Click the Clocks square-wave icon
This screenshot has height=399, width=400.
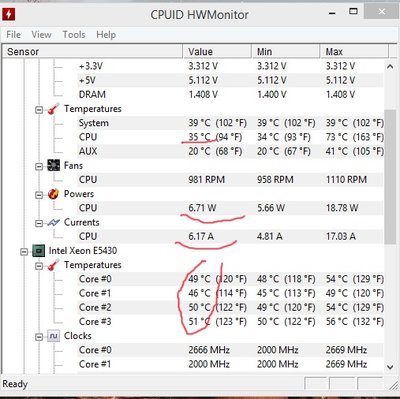(53, 336)
